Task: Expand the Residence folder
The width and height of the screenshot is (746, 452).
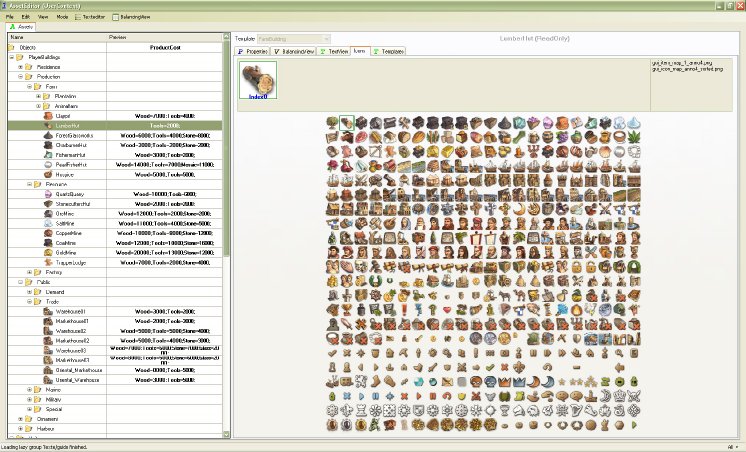Action: 20,67
